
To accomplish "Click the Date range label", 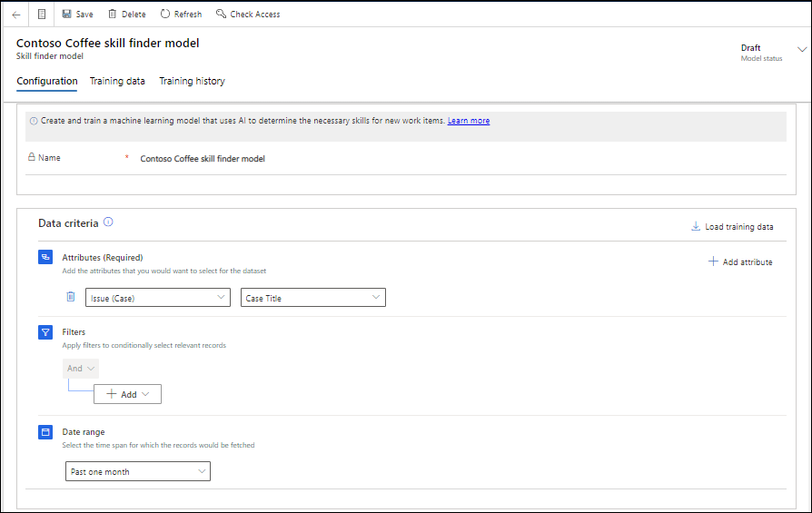I will point(84,431).
